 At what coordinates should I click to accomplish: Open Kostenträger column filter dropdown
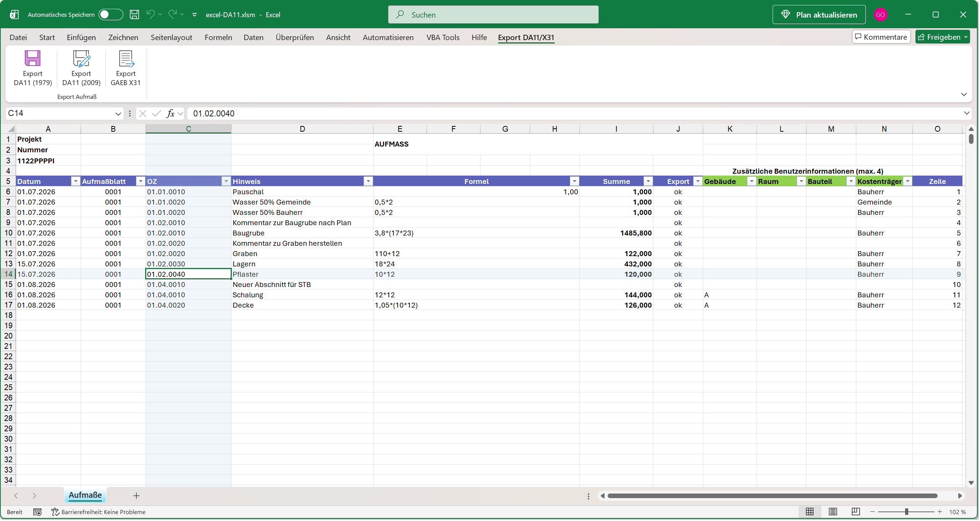tap(907, 181)
